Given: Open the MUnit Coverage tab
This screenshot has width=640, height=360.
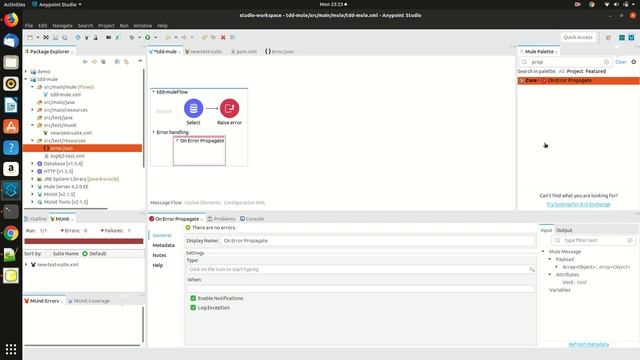Looking at the screenshot, I should click(89, 301).
